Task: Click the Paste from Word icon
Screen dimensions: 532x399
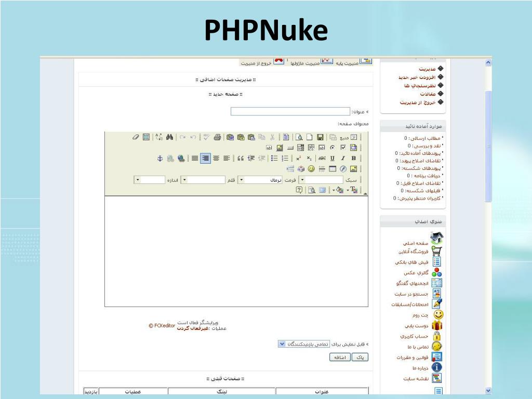Action: 230,137
